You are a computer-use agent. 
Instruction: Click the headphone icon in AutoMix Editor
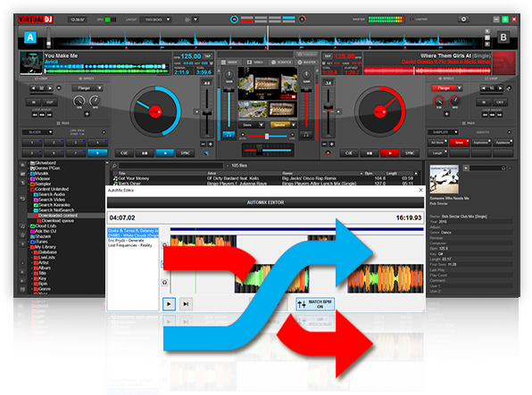pos(164,282)
